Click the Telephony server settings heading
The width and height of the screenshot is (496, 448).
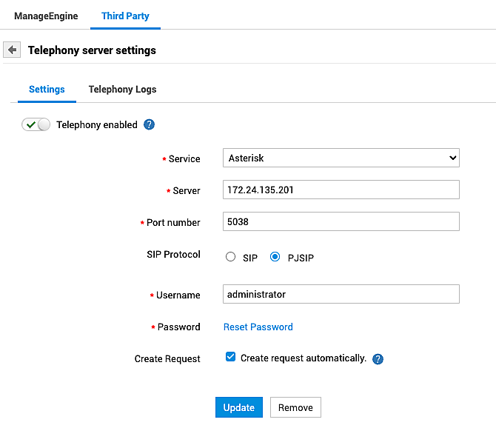(92, 50)
